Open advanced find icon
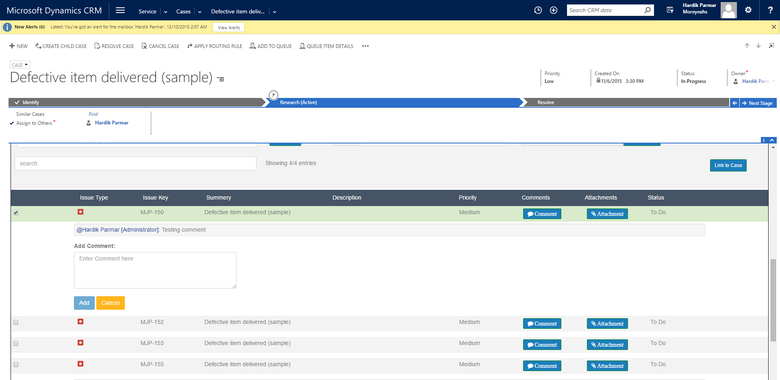 670,10
